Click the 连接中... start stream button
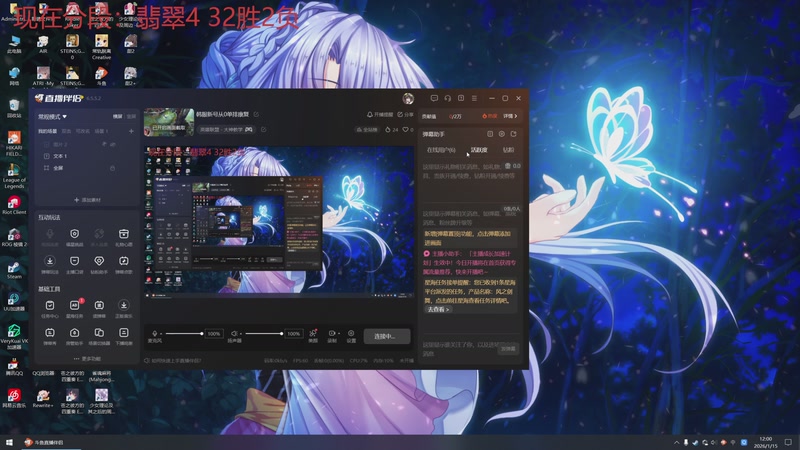 point(387,336)
